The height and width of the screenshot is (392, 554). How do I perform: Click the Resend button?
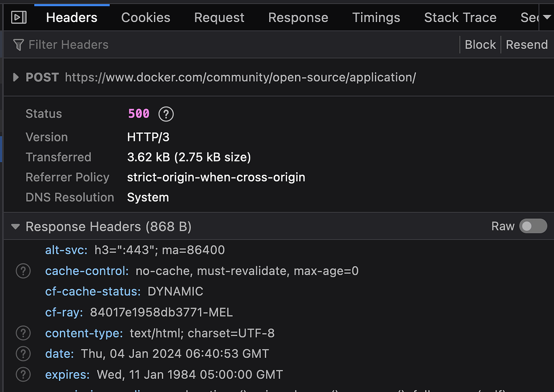[527, 45]
